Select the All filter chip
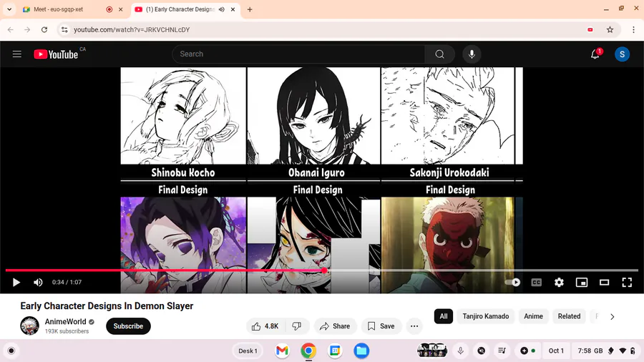The width and height of the screenshot is (644, 362). click(444, 316)
